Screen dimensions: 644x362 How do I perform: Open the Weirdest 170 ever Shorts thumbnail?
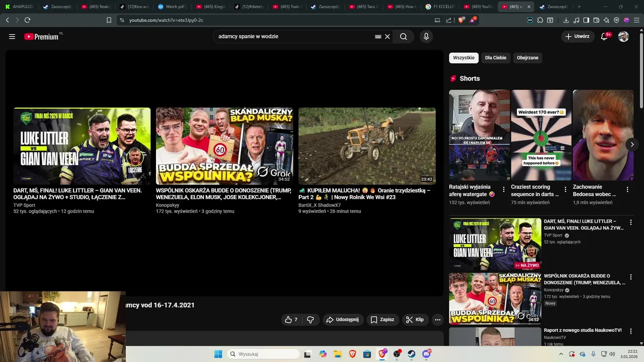541,135
